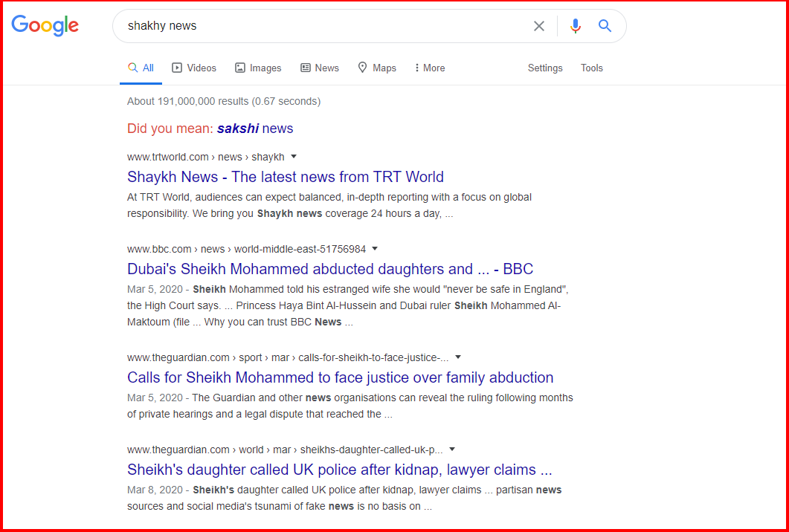Open the Tools option
This screenshot has width=789, height=532.
tap(592, 68)
